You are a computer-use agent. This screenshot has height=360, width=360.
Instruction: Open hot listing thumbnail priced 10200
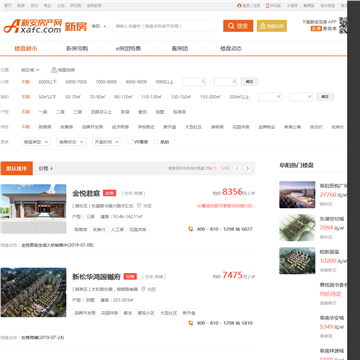click(x=297, y=261)
